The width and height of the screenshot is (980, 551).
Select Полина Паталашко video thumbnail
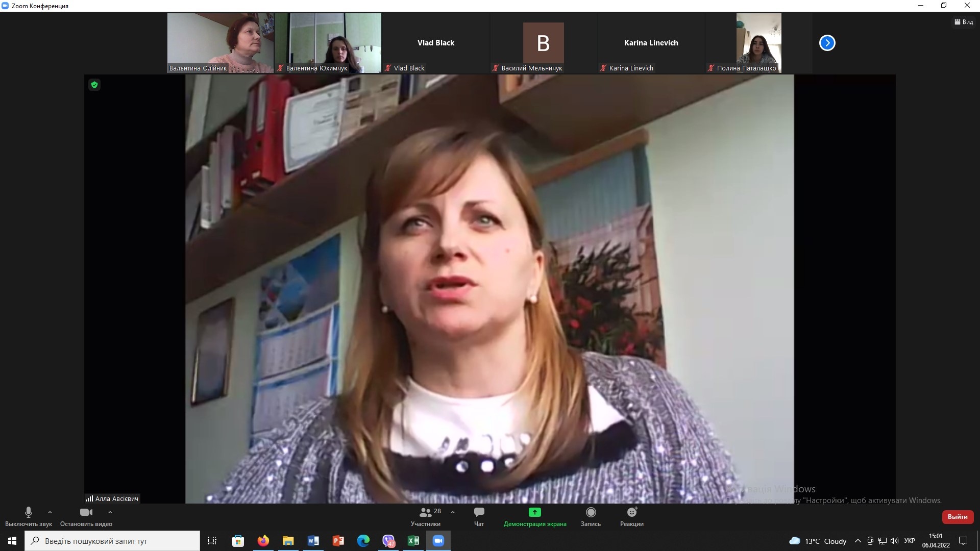(x=758, y=43)
